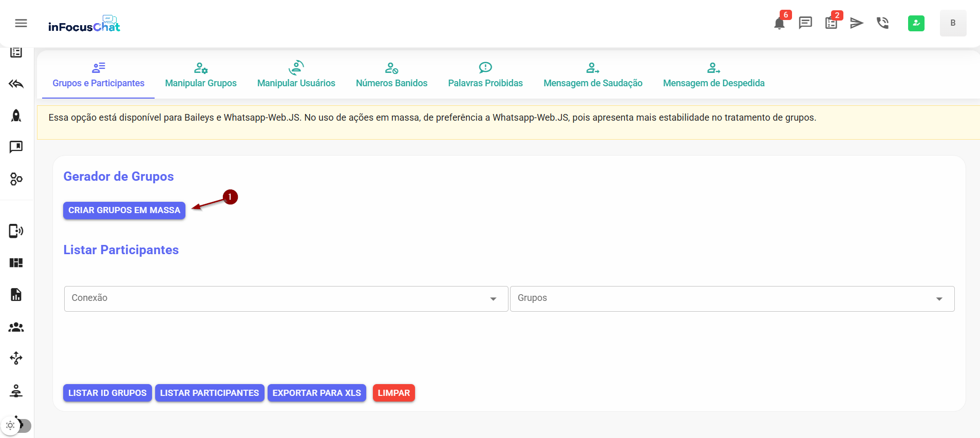The height and width of the screenshot is (438, 980).
Task: Open Números Banidos tab
Action: pyautogui.click(x=391, y=75)
